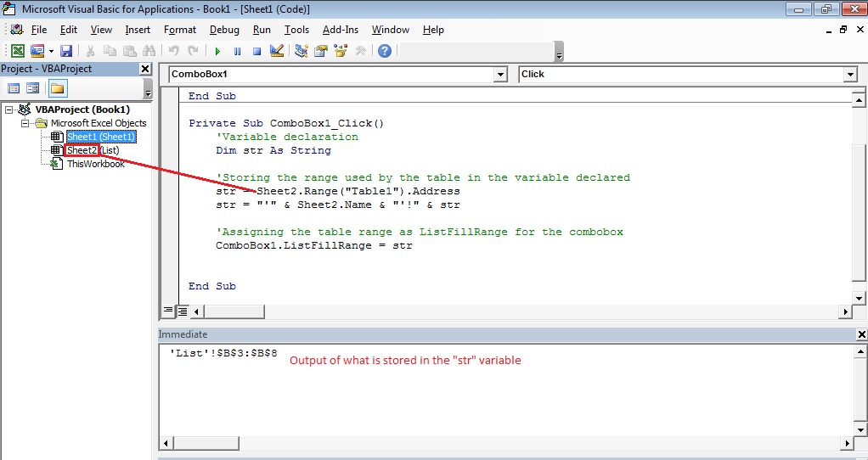The width and height of the screenshot is (868, 460).
Task: Open the Debug menu
Action: click(224, 30)
